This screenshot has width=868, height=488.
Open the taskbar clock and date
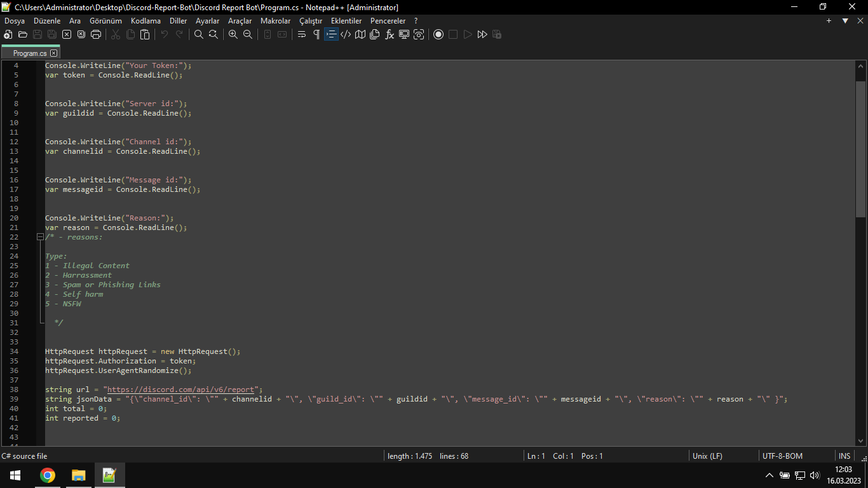click(x=843, y=475)
